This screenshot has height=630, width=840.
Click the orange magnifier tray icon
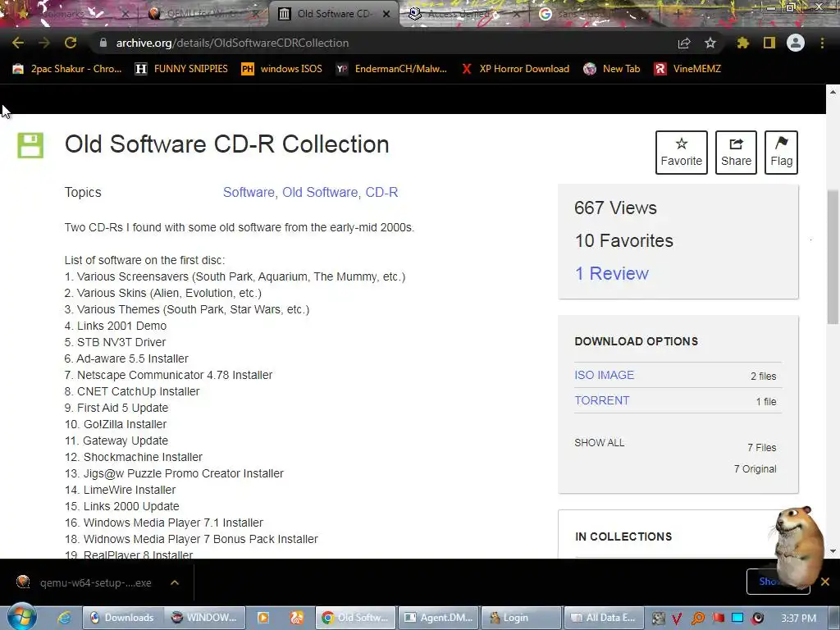point(697,619)
